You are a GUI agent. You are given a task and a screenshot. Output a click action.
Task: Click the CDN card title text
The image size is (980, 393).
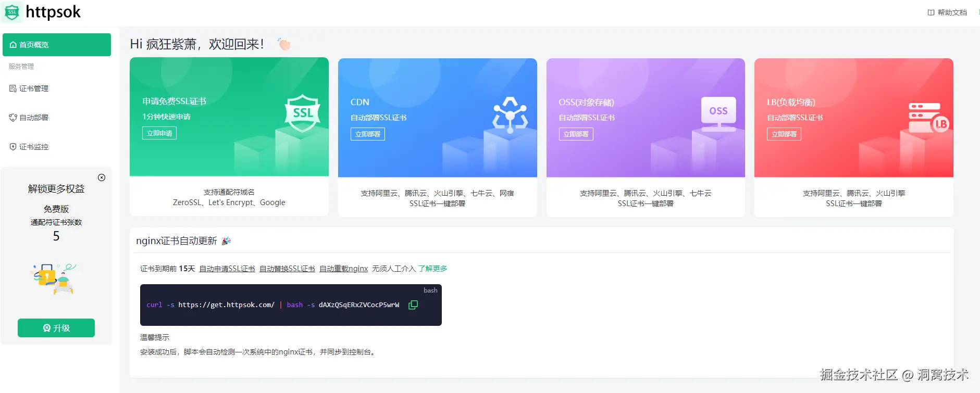click(x=360, y=103)
